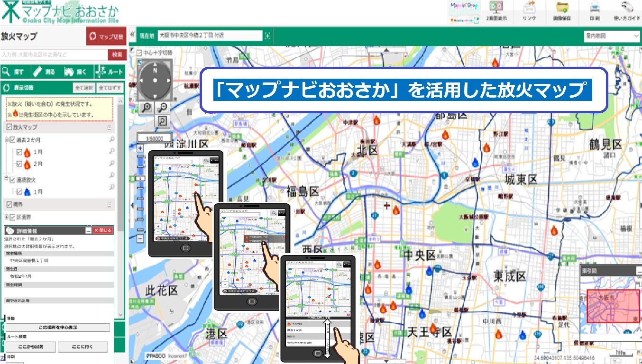Uncheck the 過去2か月 checkbox

[13, 140]
